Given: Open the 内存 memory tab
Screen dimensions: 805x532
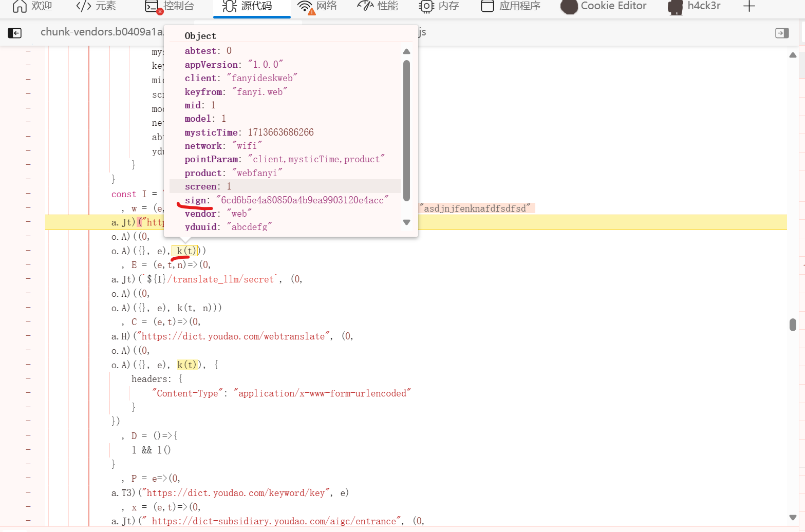Looking at the screenshot, I should [439, 6].
